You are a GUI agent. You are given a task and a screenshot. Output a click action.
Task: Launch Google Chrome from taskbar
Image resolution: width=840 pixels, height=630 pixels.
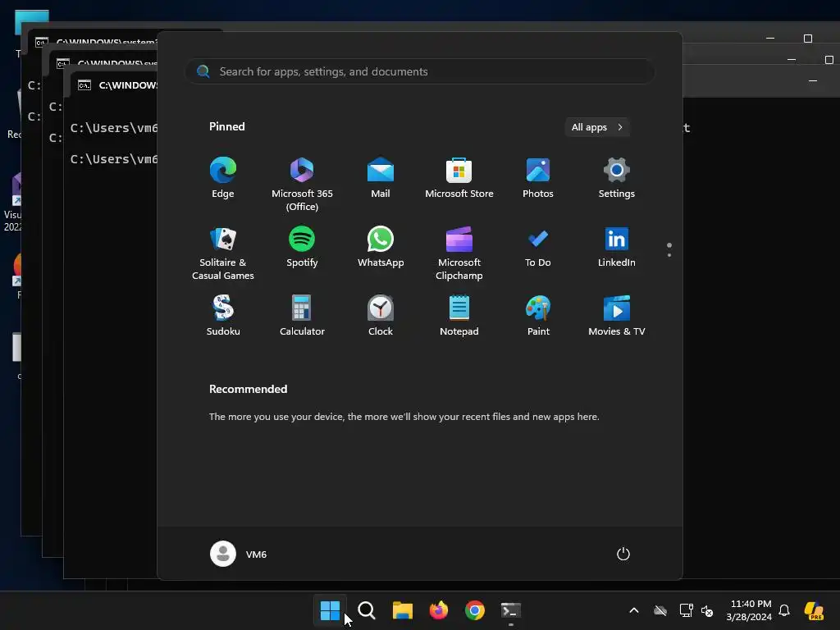tap(475, 610)
